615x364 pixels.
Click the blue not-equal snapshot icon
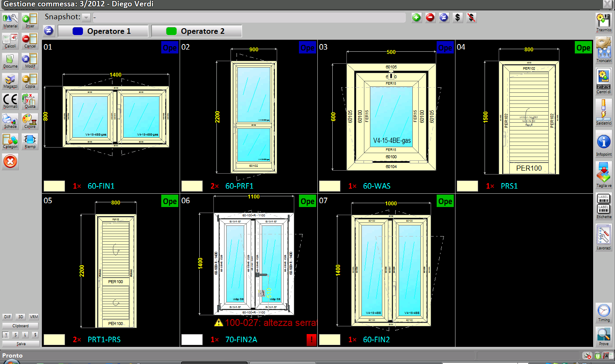(x=444, y=18)
